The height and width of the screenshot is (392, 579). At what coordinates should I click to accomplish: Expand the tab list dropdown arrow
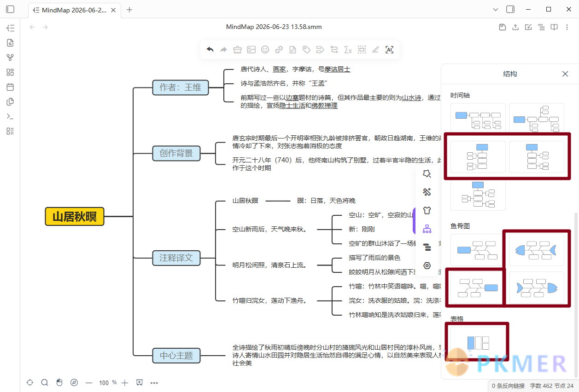[496, 9]
